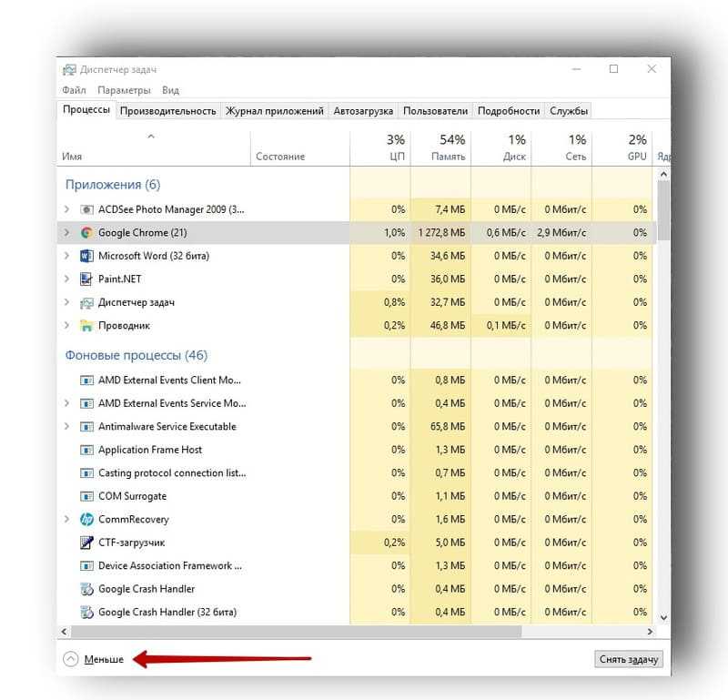Expand the Google Chrome (21) process group

[66, 232]
